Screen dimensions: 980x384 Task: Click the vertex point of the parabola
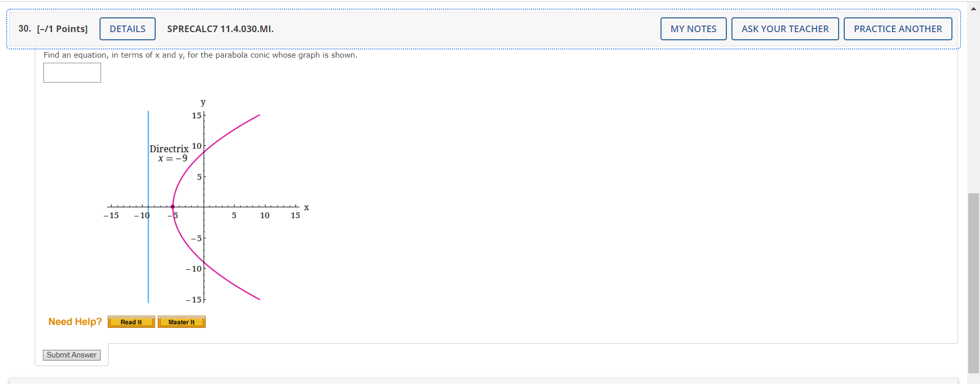173,207
